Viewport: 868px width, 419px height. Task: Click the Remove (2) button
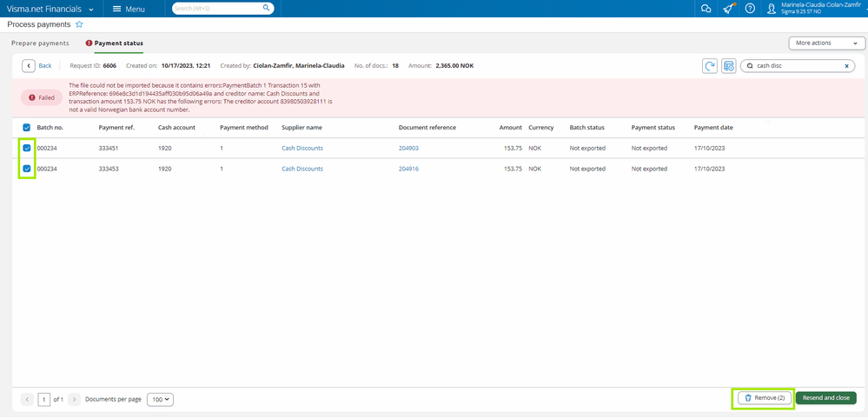point(765,398)
